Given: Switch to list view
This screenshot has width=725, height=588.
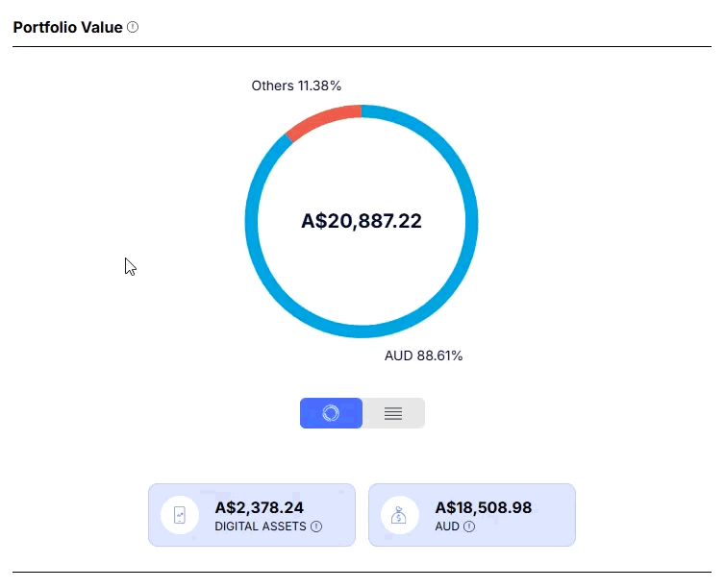Looking at the screenshot, I should tap(393, 413).
